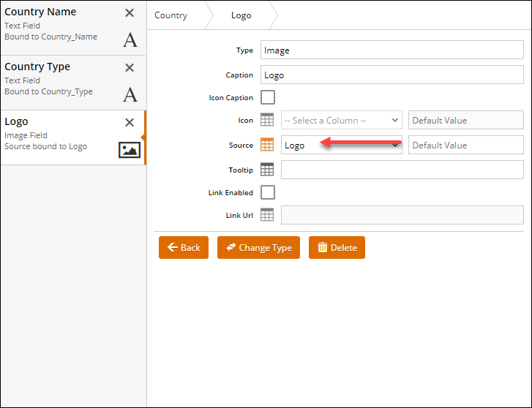
Task: Expand the Source column dropdown showing Logo
Action: pyautogui.click(x=341, y=146)
